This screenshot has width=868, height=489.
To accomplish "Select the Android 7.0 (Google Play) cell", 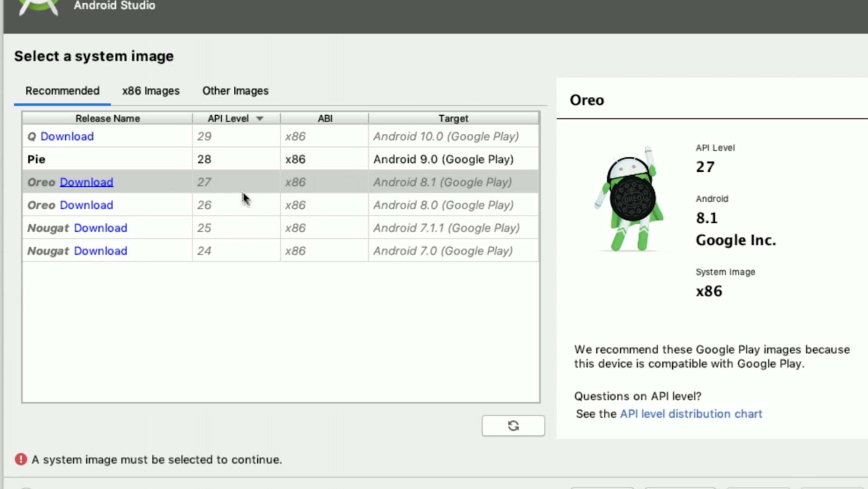I will tap(453, 251).
